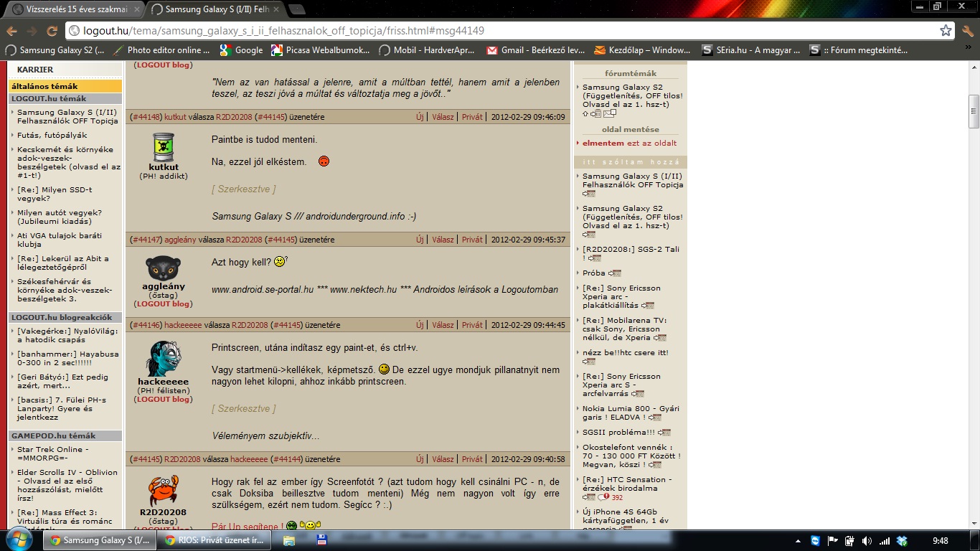This screenshot has width=980, height=551.
Task: Click the Samsung Galaxy S (I/... taskbar button
Action: 100,540
